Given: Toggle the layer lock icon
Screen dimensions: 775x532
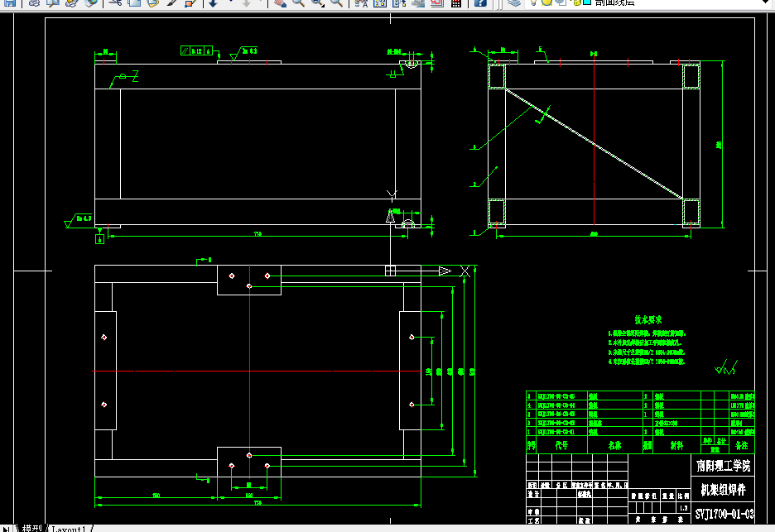Looking at the screenshot, I should pyautogui.click(x=576, y=2).
